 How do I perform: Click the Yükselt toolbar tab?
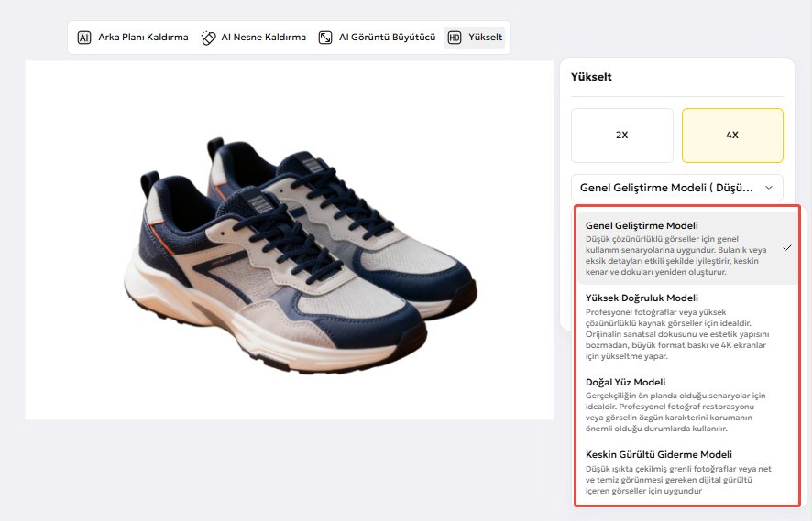475,38
